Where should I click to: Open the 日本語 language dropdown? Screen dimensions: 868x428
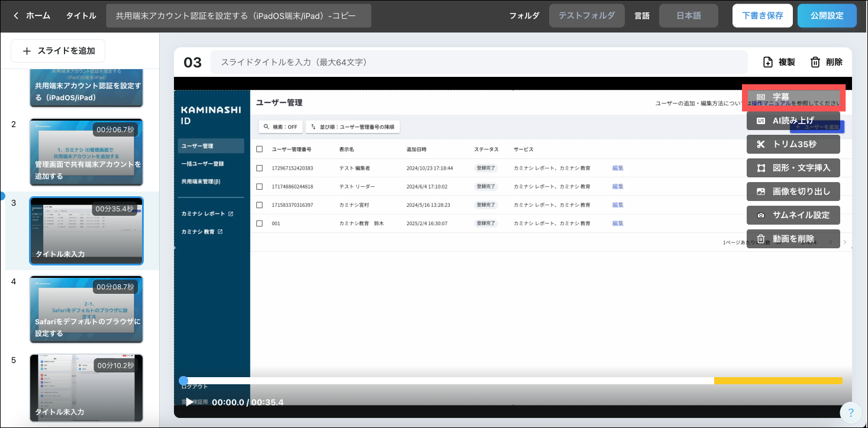(x=689, y=16)
